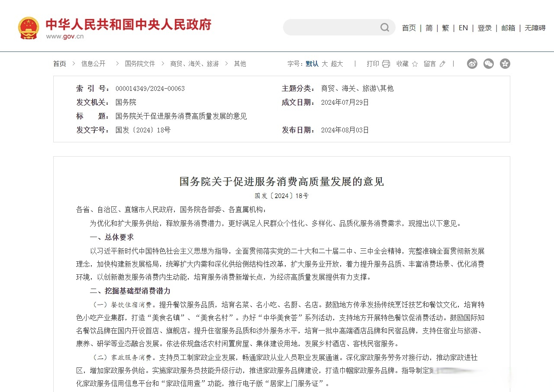The height and width of the screenshot is (392, 554).
Task: Open the 首页 menu item in top navigation
Action: [x=409, y=28]
